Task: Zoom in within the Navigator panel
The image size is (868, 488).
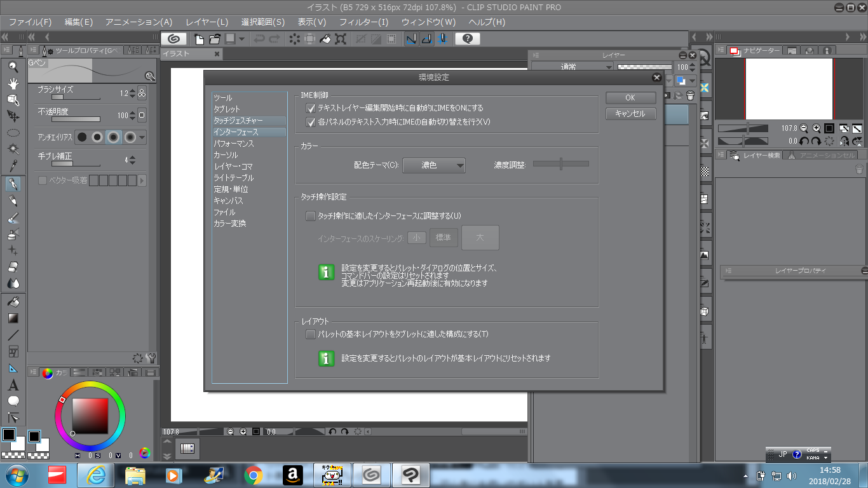Action: 817,128
